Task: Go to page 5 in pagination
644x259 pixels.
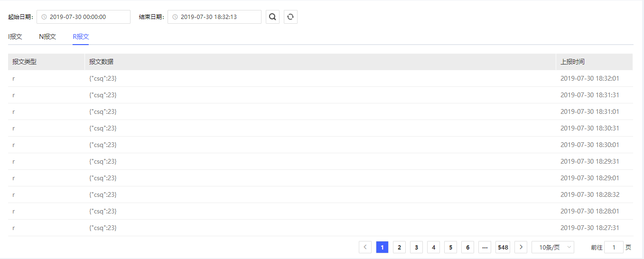Action: click(x=450, y=247)
